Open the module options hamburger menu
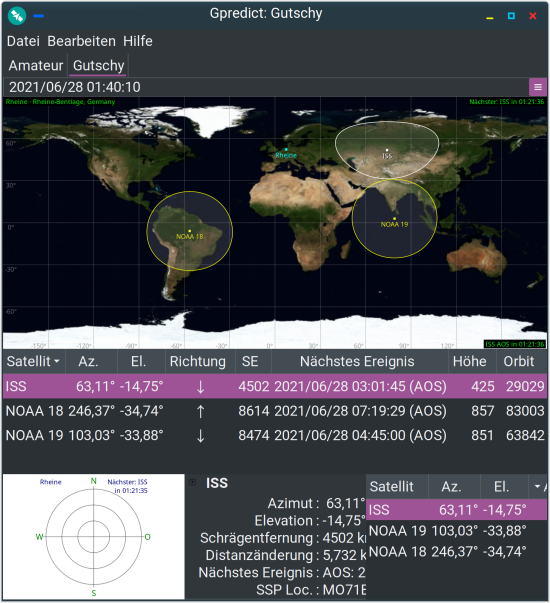550x603 pixels. 538,87
